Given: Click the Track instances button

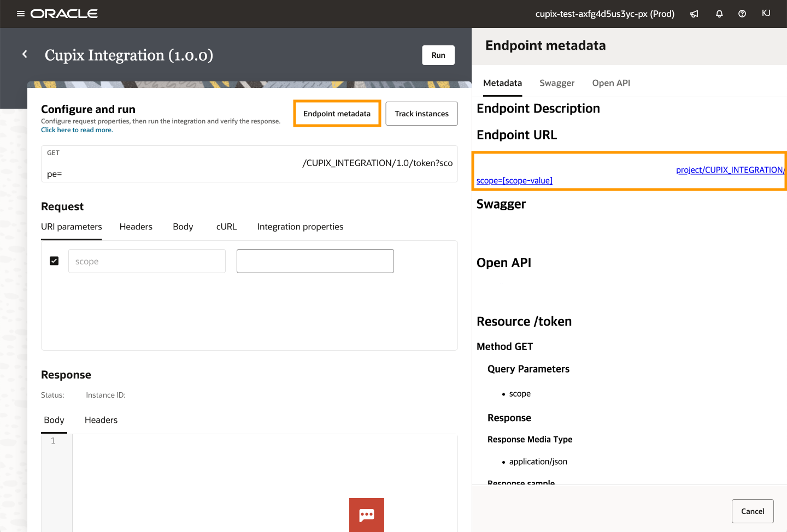Looking at the screenshot, I should click(x=422, y=114).
